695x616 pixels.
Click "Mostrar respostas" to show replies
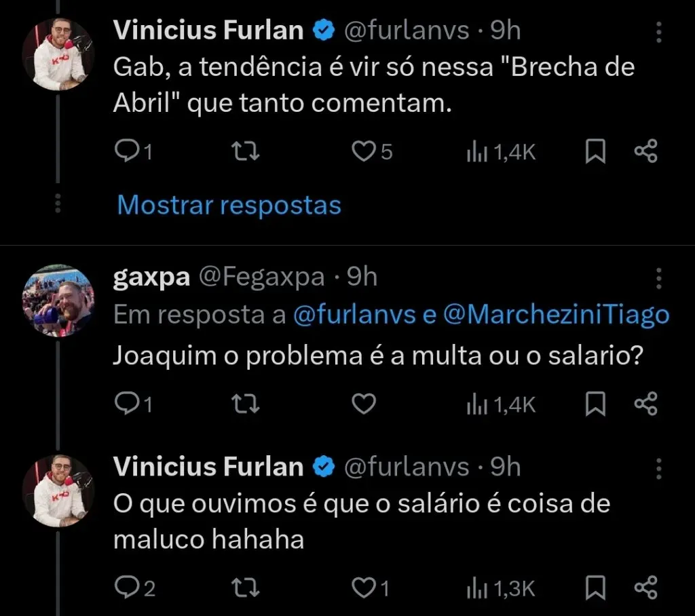tap(229, 204)
